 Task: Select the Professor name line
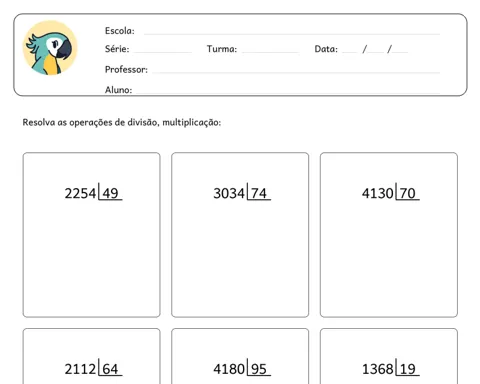(296, 71)
